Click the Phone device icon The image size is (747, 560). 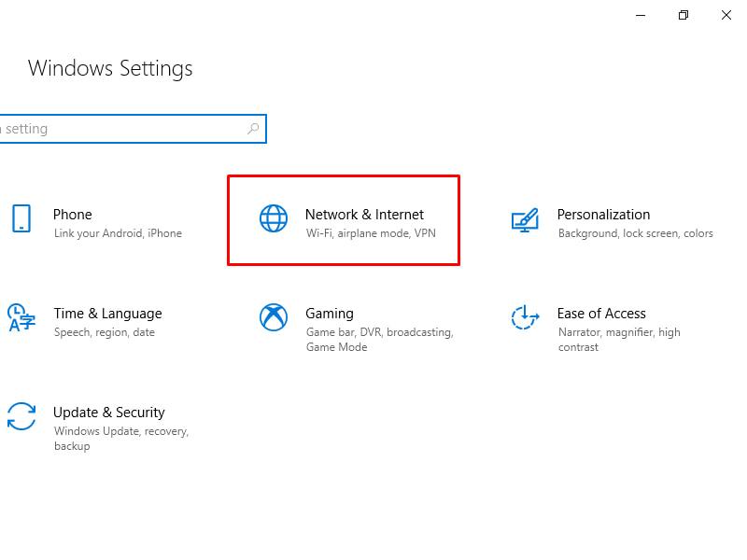(x=21, y=218)
